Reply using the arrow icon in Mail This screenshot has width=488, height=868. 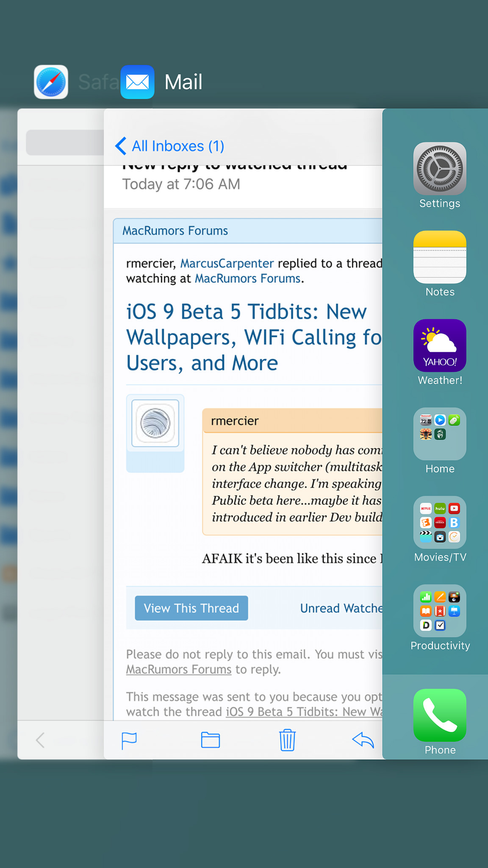coord(363,740)
